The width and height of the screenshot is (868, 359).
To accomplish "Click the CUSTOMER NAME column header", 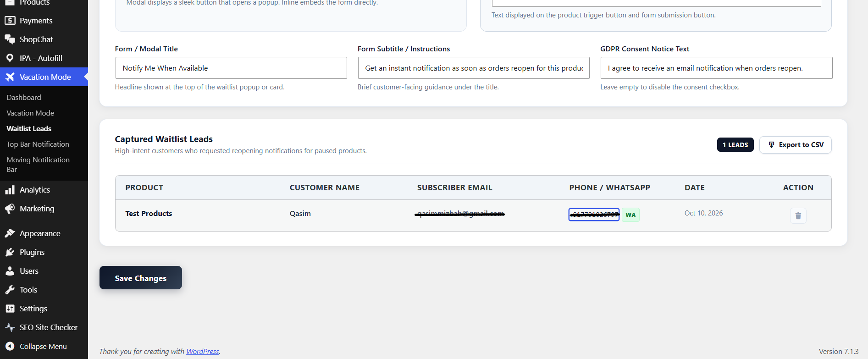I will point(325,188).
